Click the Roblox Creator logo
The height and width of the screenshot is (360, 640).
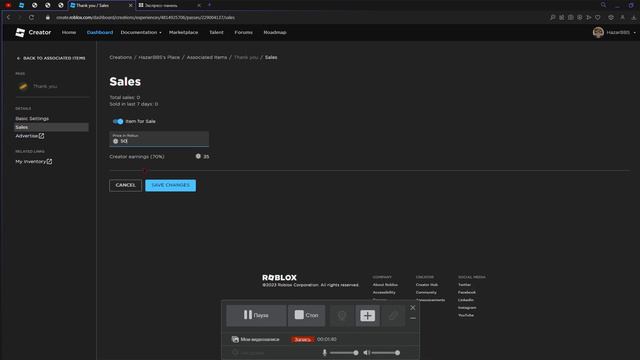click(33, 32)
